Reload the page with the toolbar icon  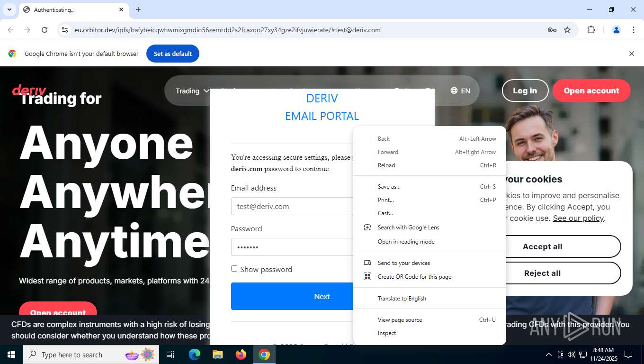pos(45,30)
